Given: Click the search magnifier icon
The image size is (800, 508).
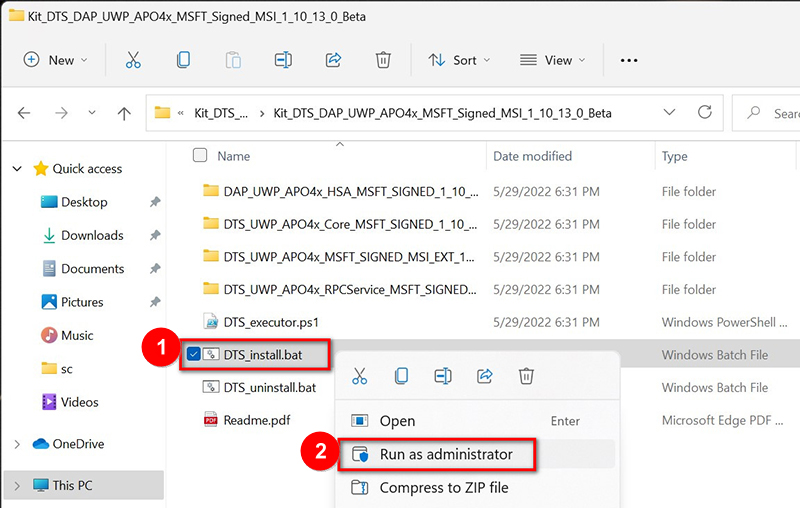Looking at the screenshot, I should click(x=753, y=113).
